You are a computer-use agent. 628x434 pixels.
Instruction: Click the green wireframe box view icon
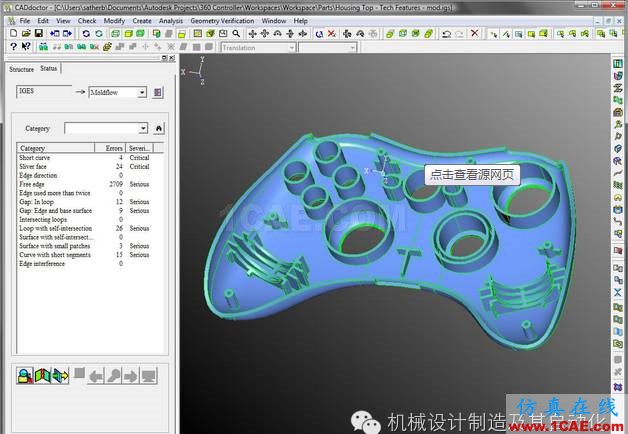tap(115, 34)
